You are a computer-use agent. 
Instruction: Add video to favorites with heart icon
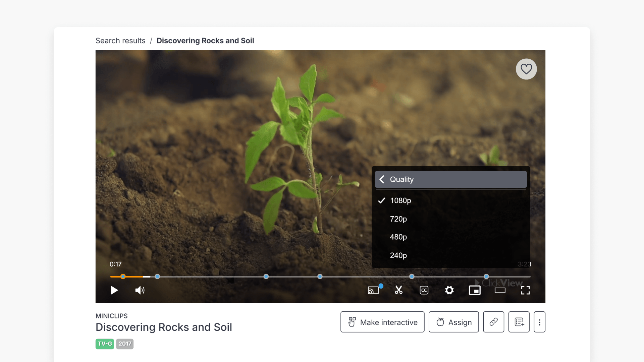[526, 69]
